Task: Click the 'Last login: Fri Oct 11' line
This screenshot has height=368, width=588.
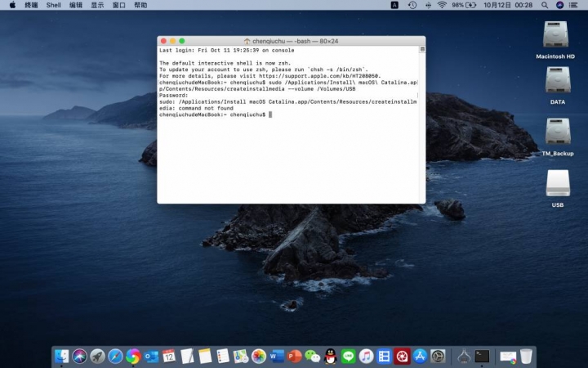Action: [x=226, y=51]
